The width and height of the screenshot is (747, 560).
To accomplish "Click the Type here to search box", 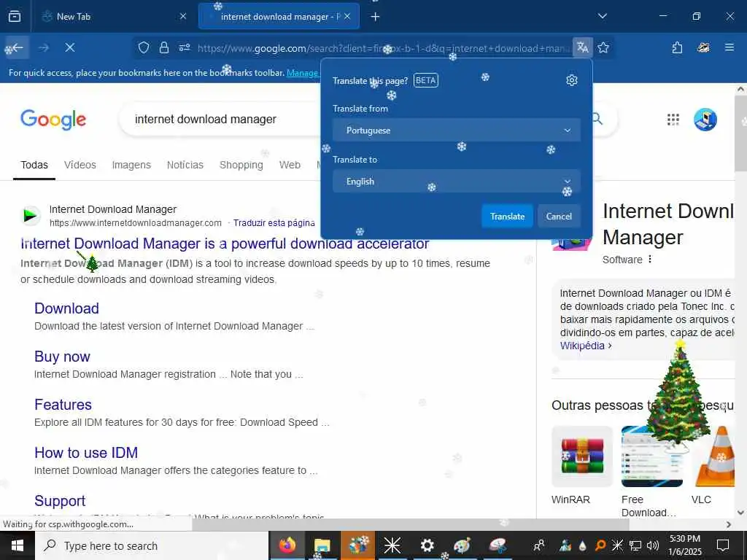I will tap(152, 545).
